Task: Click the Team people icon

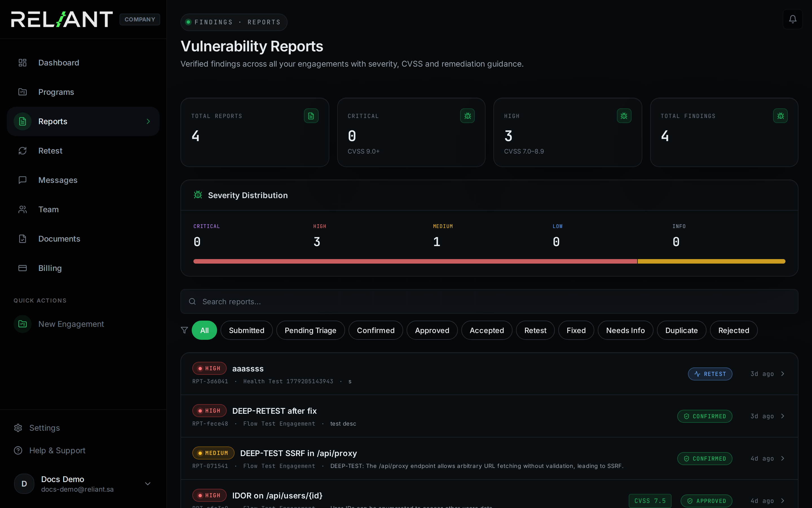Action: (23, 209)
